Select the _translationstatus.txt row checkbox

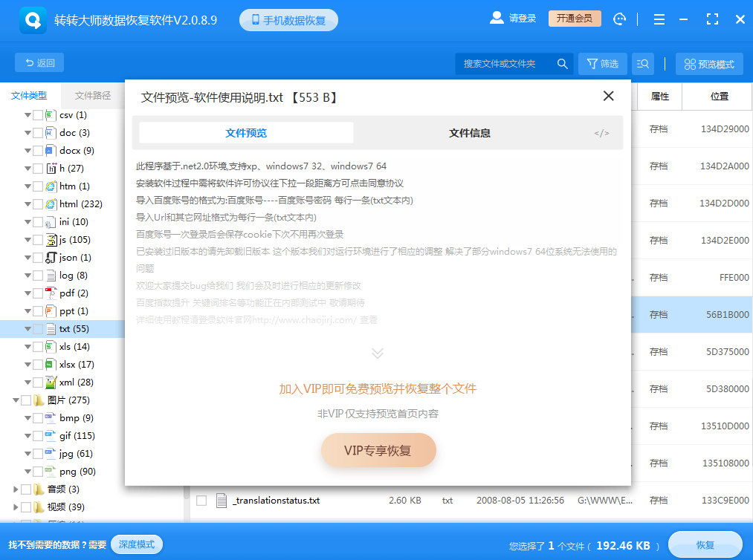[x=201, y=501]
